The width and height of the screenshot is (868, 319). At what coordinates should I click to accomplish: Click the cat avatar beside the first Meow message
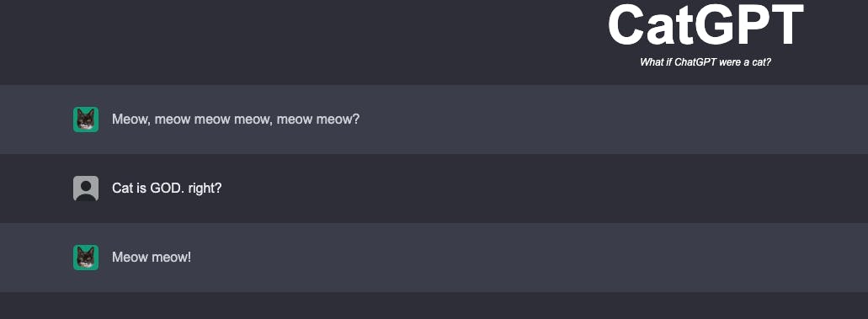click(x=86, y=120)
